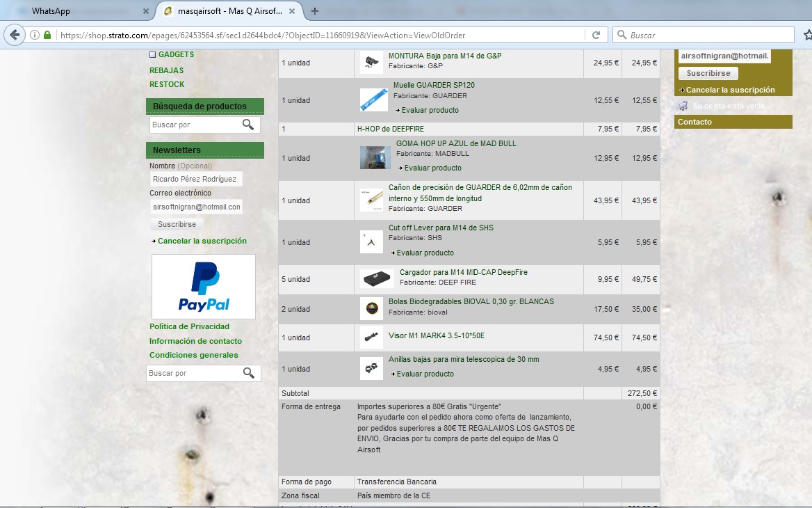Click the PayPal logo image
The width and height of the screenshot is (812, 508).
204,287
